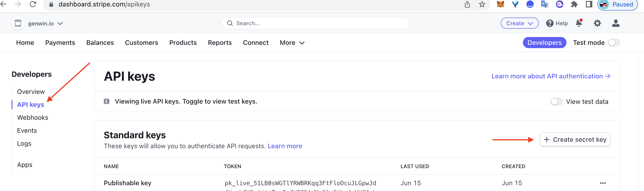
Task: Focus the Search field
Action: coord(315,23)
